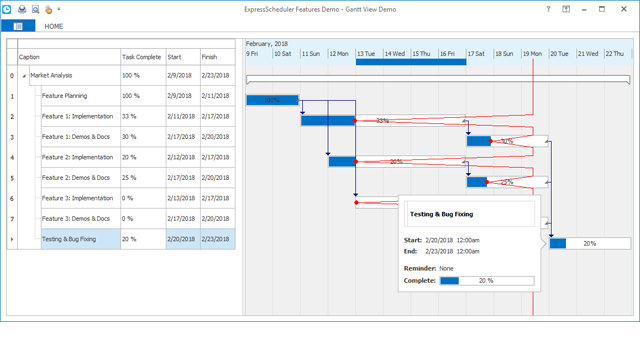Click the 13 Tue date header
The height and width of the screenshot is (360, 640).
[369, 54]
